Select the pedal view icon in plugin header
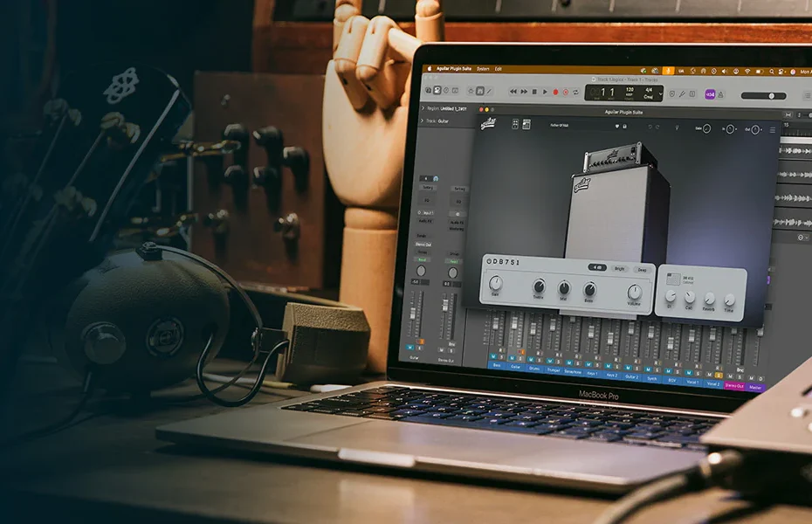 (514, 125)
